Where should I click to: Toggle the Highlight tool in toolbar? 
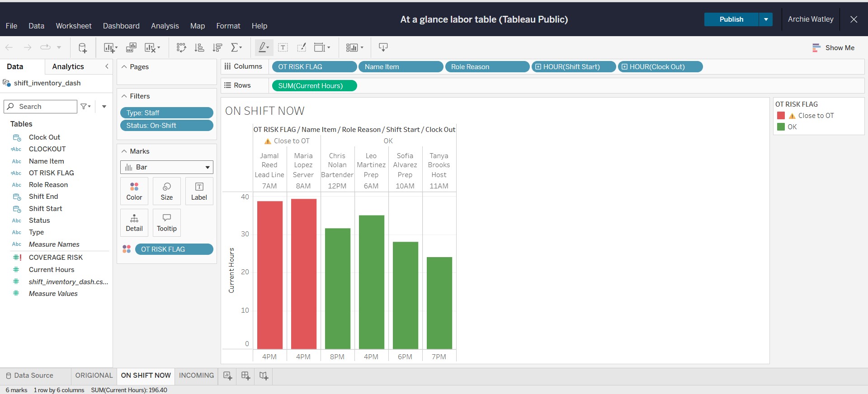point(263,47)
